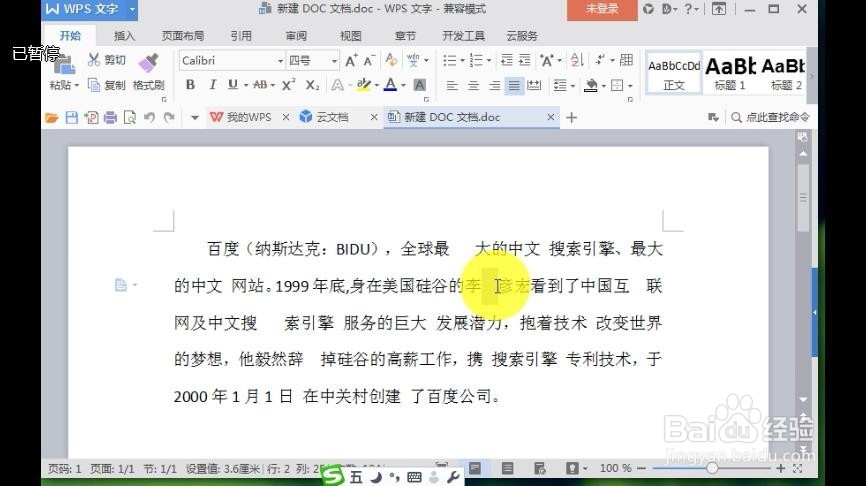Viewport: 866px width, 486px height.
Task: Apply the 正文 style
Action: coord(674,73)
